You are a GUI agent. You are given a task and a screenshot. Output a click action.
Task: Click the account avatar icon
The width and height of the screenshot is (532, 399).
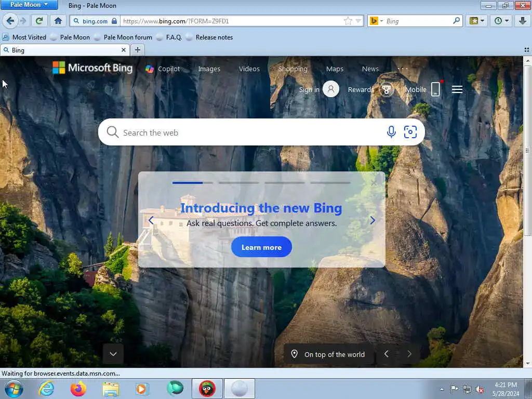click(x=331, y=89)
